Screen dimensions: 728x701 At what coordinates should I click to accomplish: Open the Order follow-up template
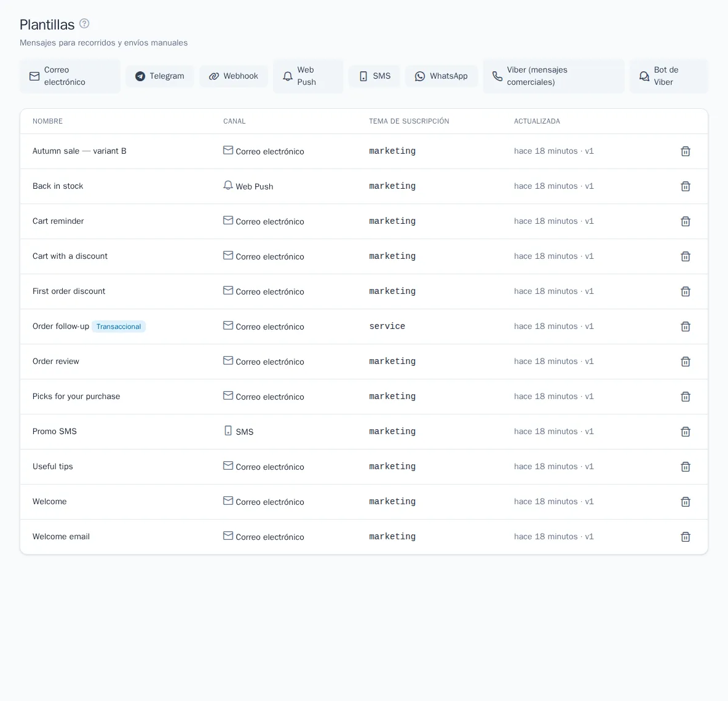click(x=61, y=327)
